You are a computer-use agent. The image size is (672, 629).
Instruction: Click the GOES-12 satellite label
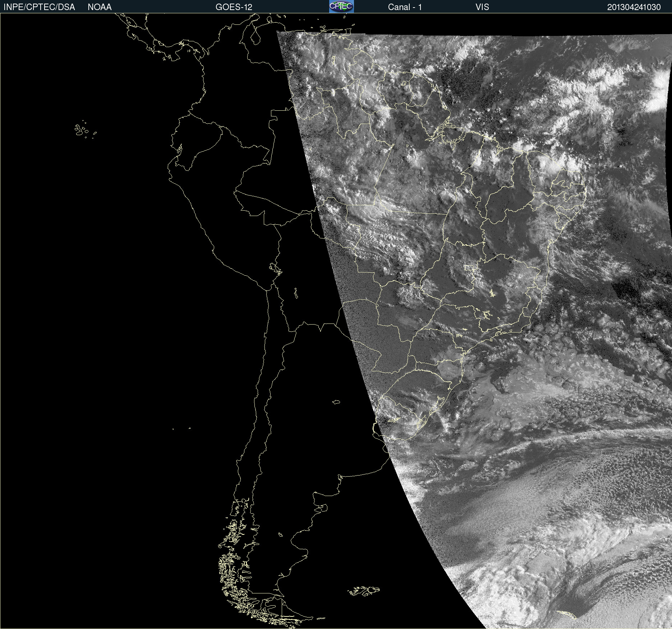[234, 7]
